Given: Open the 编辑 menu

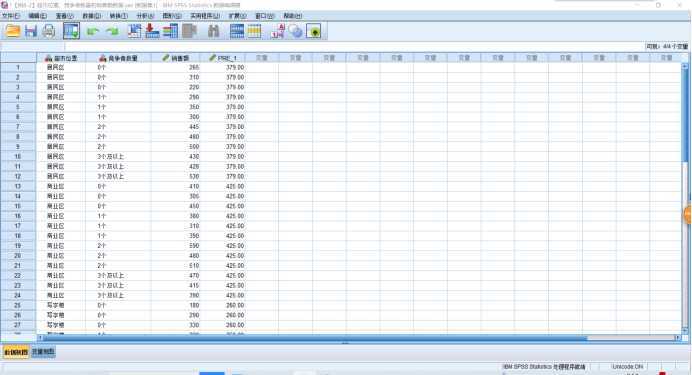Looking at the screenshot, I should pyautogui.click(x=38, y=16).
